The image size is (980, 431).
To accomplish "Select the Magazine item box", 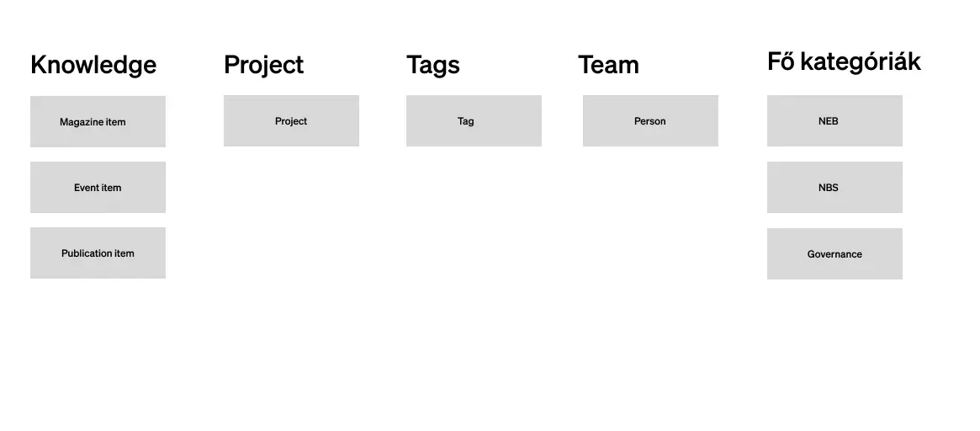I will point(98,121).
